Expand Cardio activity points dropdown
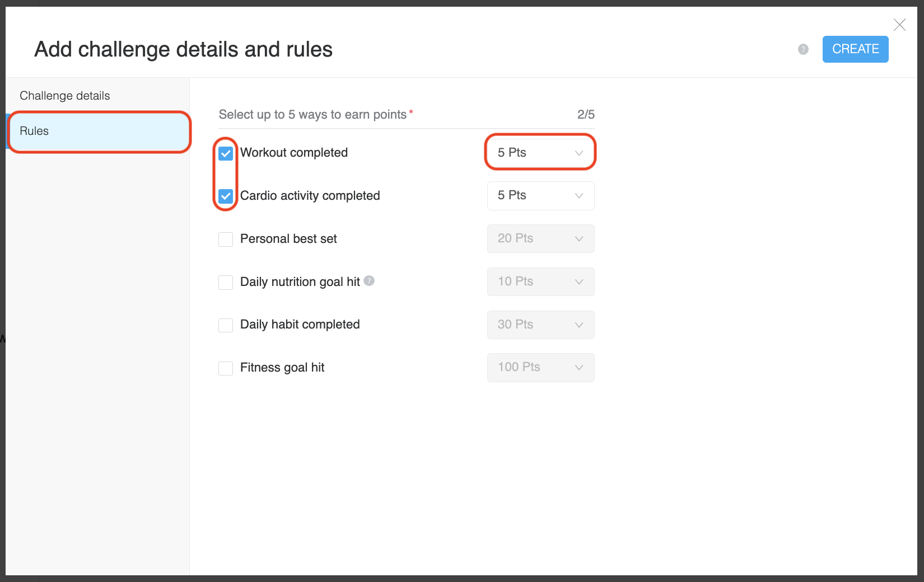 540,196
